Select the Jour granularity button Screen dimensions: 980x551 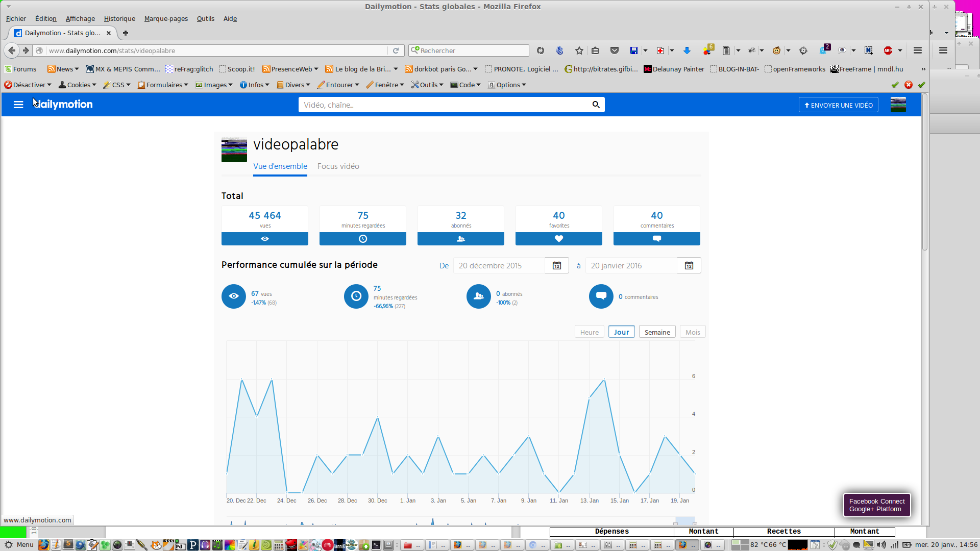621,332
